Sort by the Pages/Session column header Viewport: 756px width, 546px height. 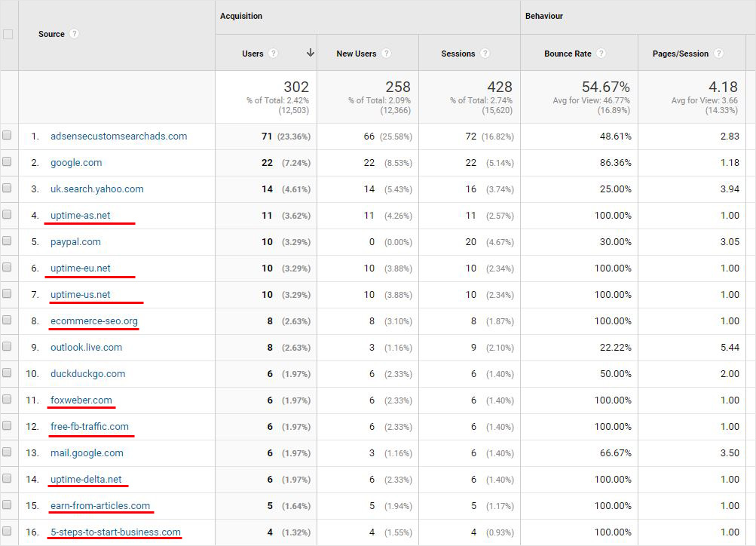681,54
